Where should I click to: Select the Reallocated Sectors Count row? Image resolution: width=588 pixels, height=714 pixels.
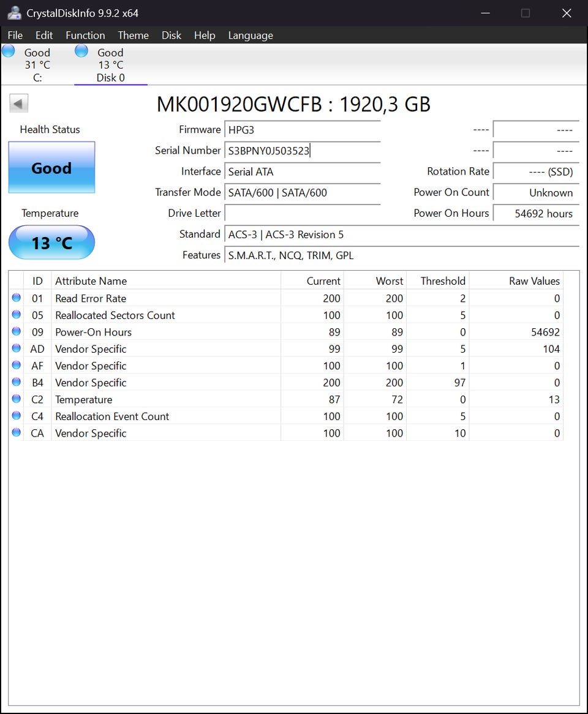[x=286, y=315]
